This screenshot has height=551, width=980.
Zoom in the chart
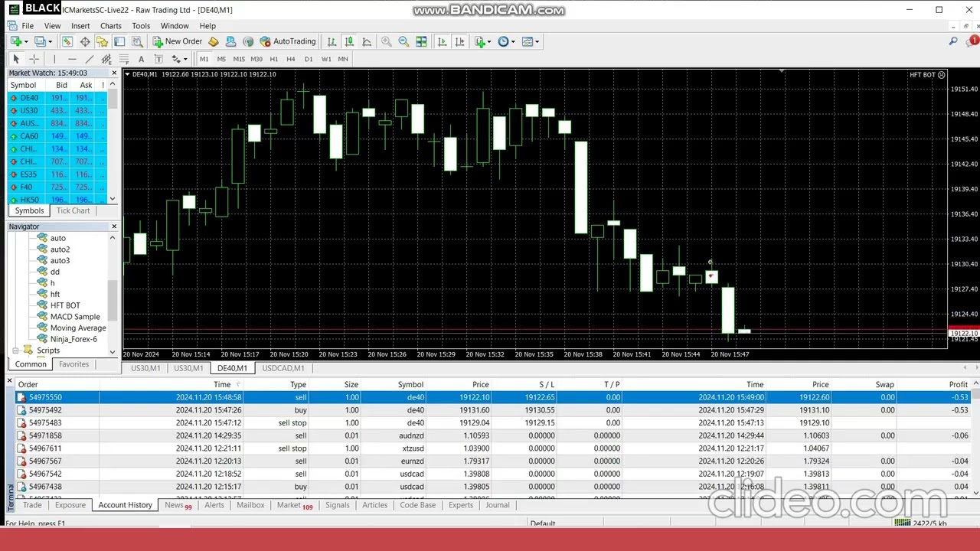tap(387, 41)
